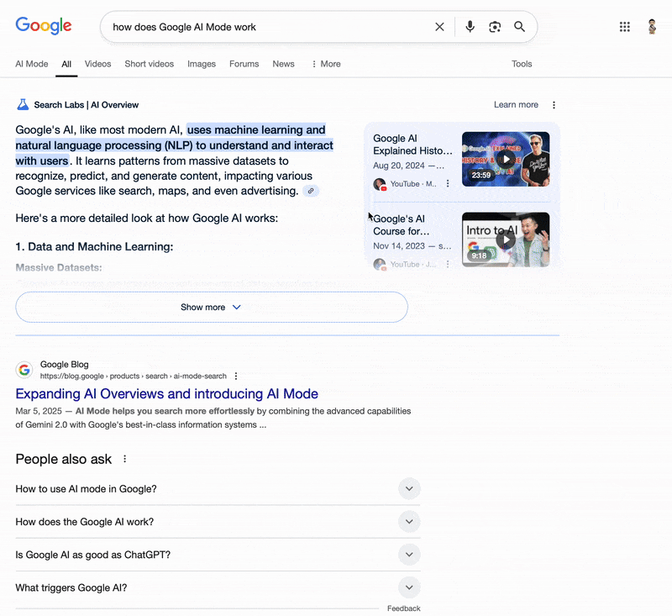Click inside the search query field
Screen dimensions: 672x616
point(270,27)
